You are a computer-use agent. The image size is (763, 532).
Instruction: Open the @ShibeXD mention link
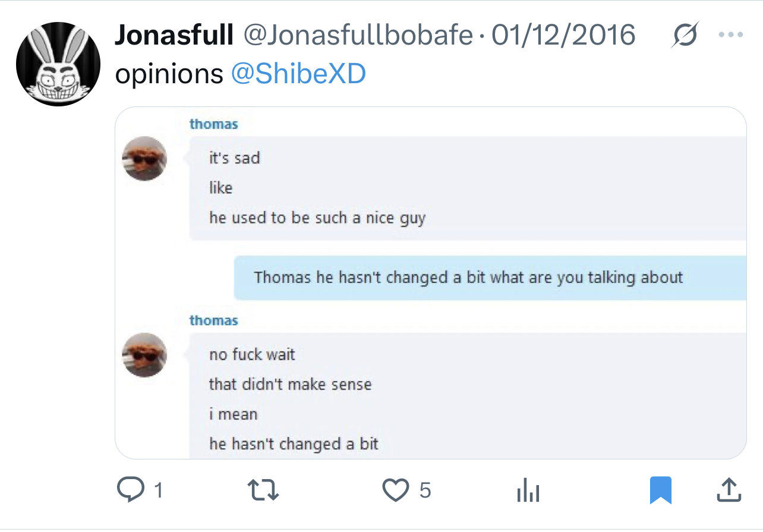click(x=298, y=74)
